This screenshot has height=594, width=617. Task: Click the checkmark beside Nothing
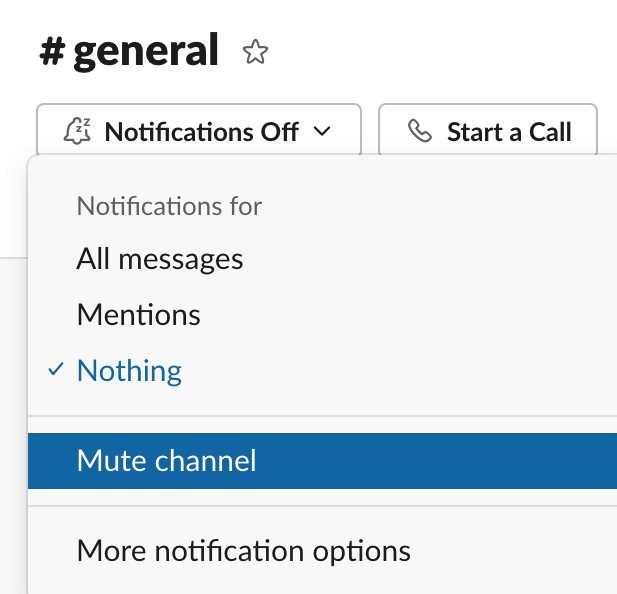click(55, 371)
